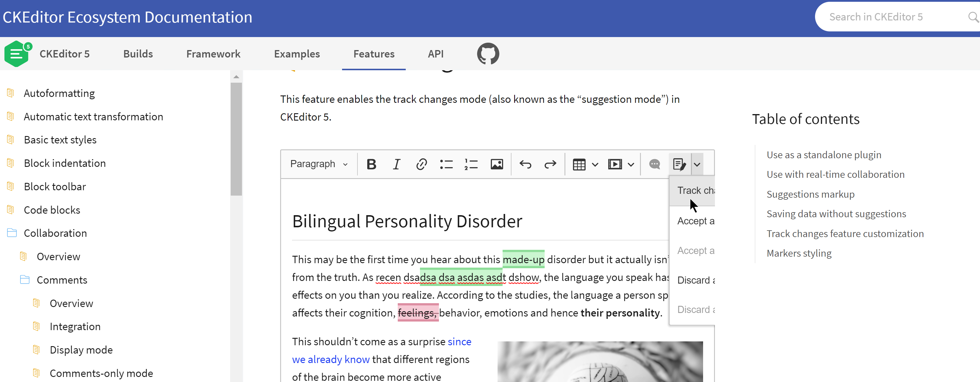Viewport: 980px width, 382px height.
Task: Open the GitHub repository icon
Action: tap(488, 54)
